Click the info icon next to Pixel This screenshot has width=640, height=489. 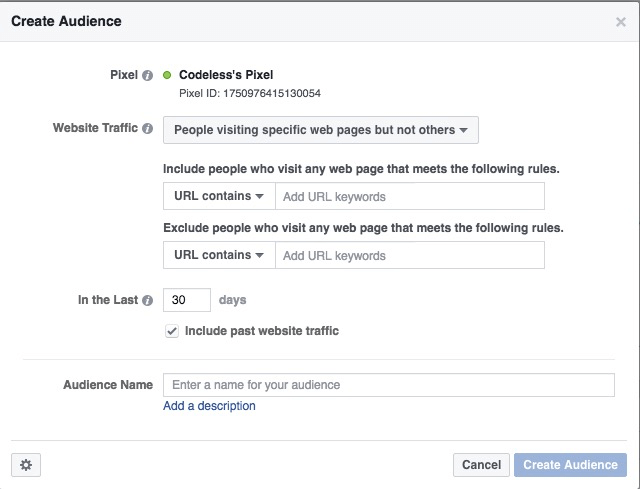pyautogui.click(x=147, y=76)
